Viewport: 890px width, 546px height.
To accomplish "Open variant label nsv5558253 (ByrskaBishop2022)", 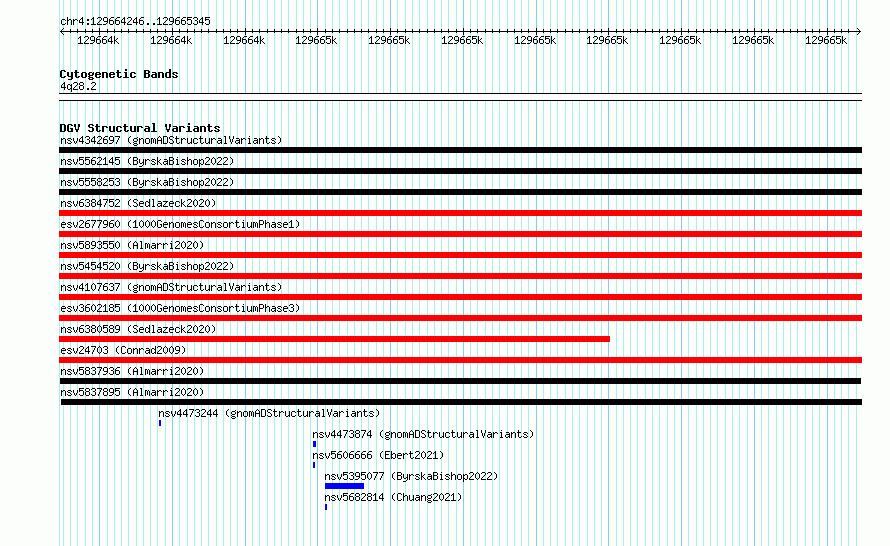I will point(147,182).
